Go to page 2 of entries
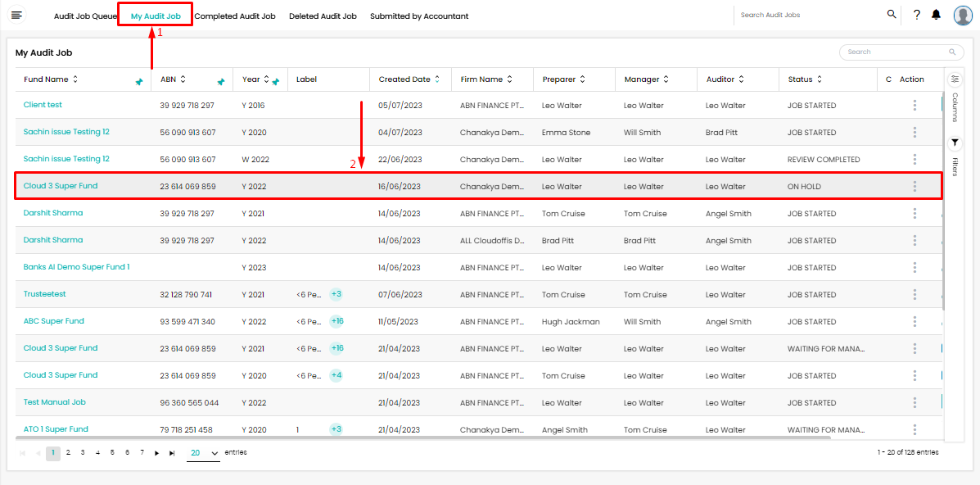 68,452
